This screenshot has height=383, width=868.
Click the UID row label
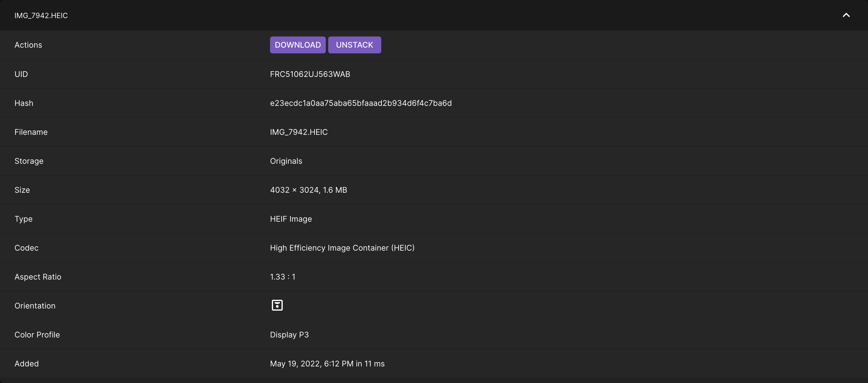click(x=21, y=74)
